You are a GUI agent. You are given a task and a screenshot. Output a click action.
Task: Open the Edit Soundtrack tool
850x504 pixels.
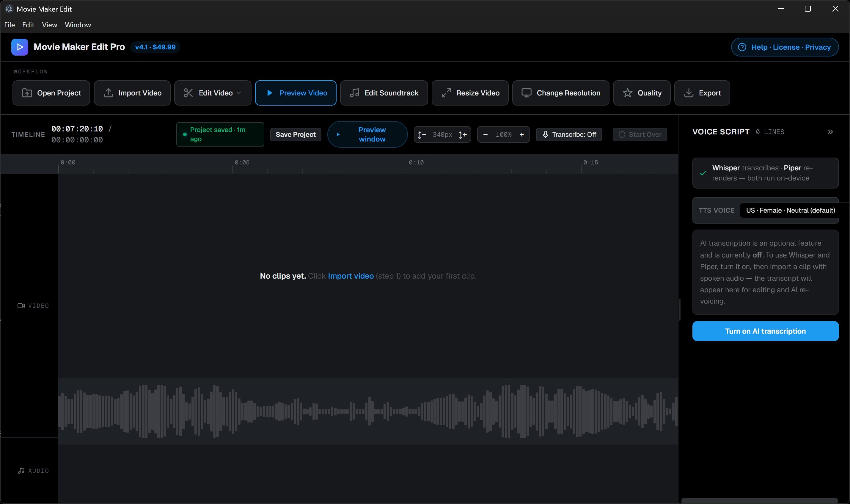coord(384,93)
